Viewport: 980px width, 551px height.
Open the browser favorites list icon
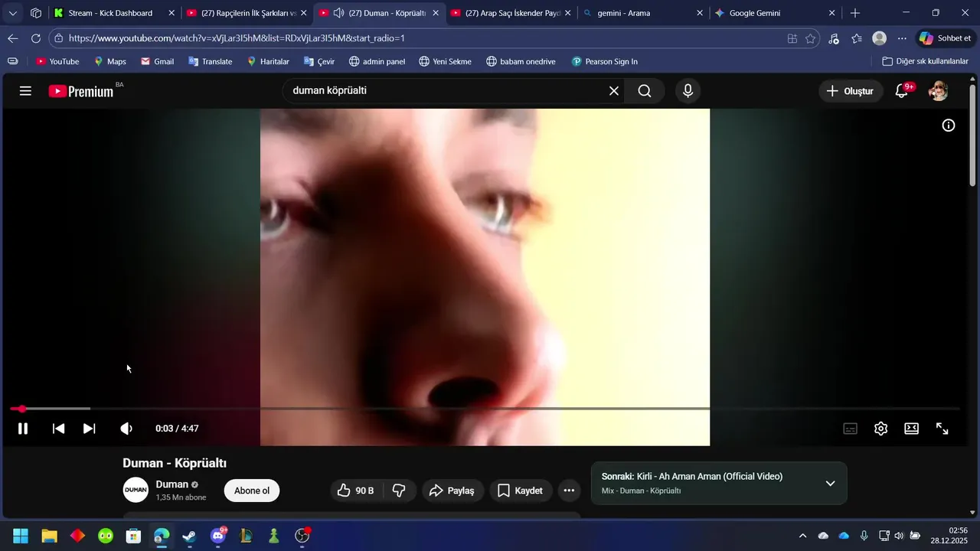[857, 38]
